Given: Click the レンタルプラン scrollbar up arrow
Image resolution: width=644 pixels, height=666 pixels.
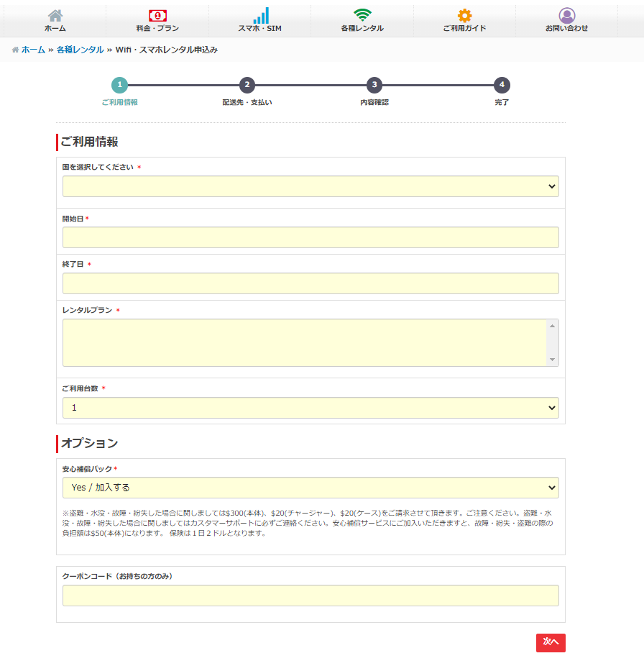Looking at the screenshot, I should tap(552, 326).
